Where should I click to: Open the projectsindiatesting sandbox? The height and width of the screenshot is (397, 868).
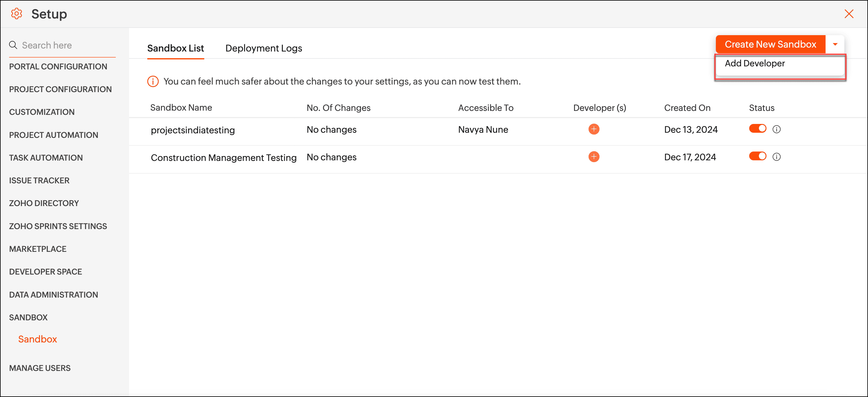pyautogui.click(x=193, y=130)
